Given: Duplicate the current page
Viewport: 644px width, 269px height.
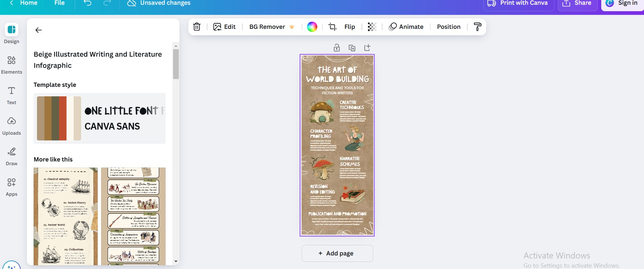Looking at the screenshot, I should tap(352, 48).
